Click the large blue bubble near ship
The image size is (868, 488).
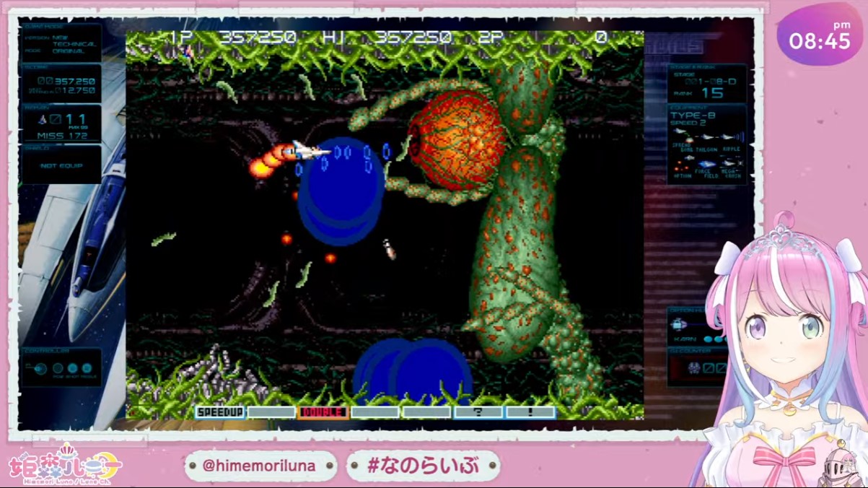coord(339,195)
